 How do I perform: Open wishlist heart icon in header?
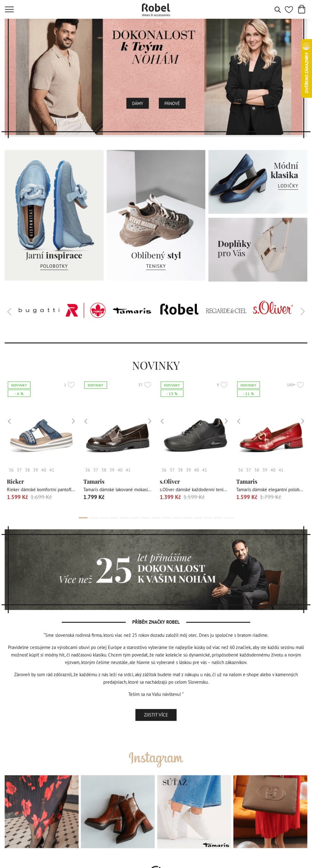point(289,10)
